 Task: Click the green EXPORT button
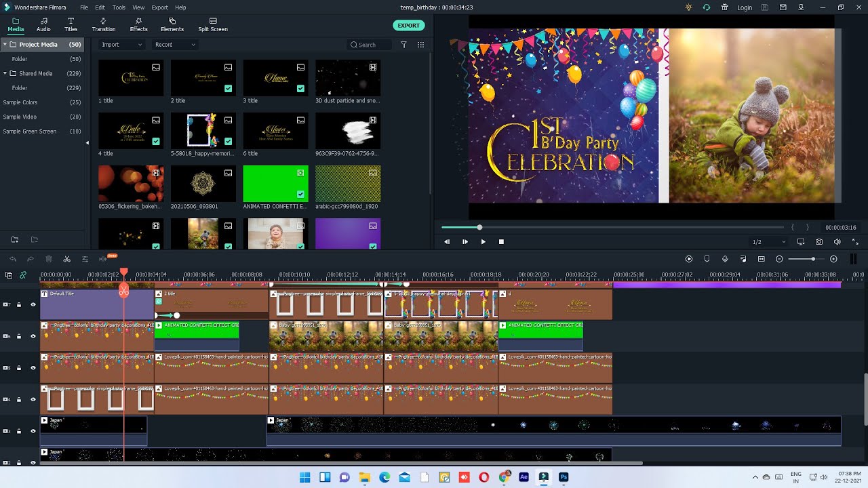(x=408, y=25)
